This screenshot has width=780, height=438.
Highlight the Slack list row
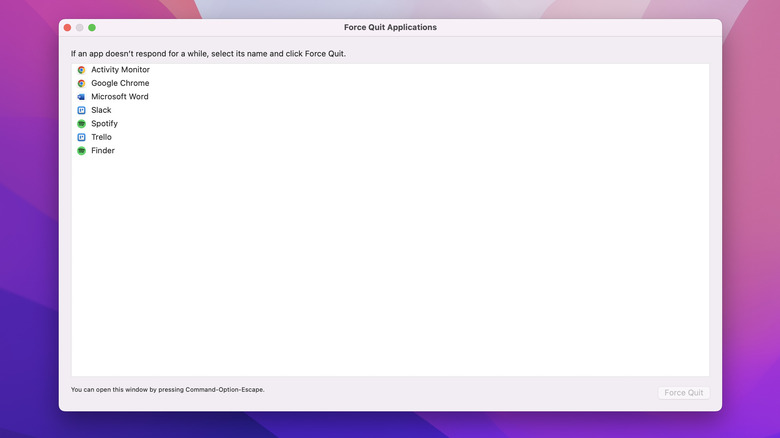101,110
